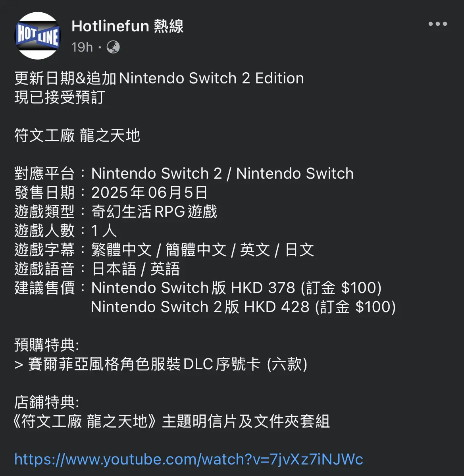The height and width of the screenshot is (476, 464).
Task: Select the game title 符文工廠 龍之天地
Action: (77, 135)
